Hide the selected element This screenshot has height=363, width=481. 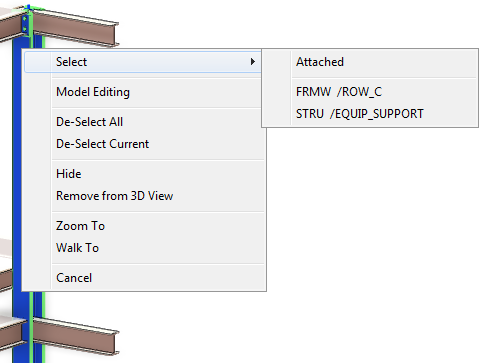(x=69, y=174)
